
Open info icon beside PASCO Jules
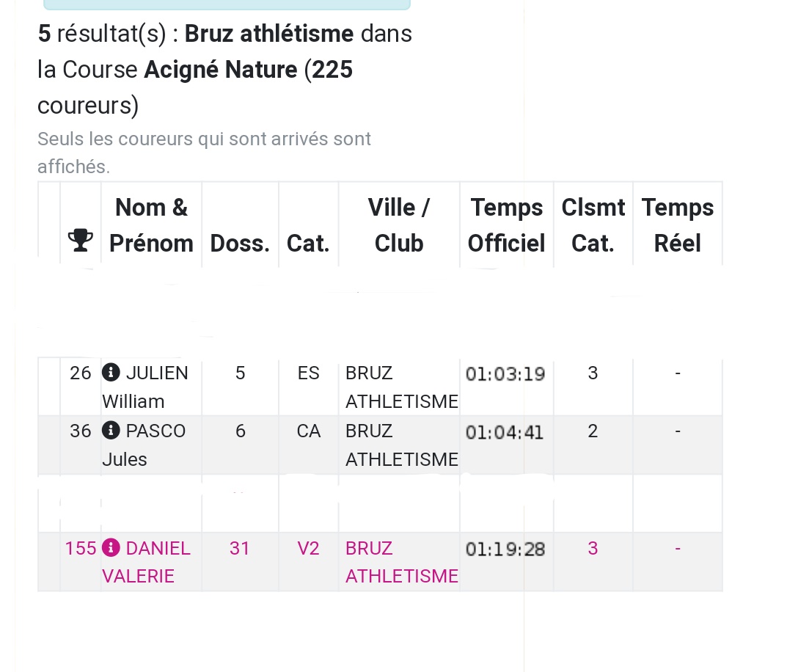(111, 431)
